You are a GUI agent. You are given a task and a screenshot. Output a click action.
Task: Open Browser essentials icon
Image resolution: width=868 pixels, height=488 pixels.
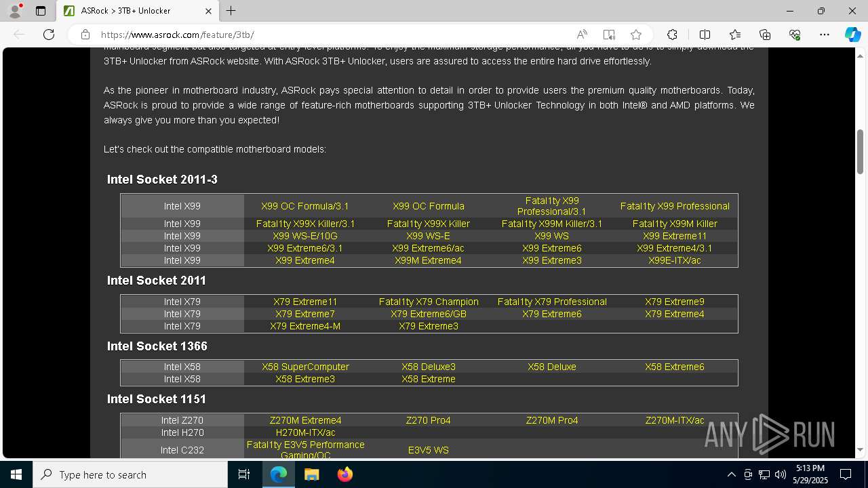(x=795, y=35)
